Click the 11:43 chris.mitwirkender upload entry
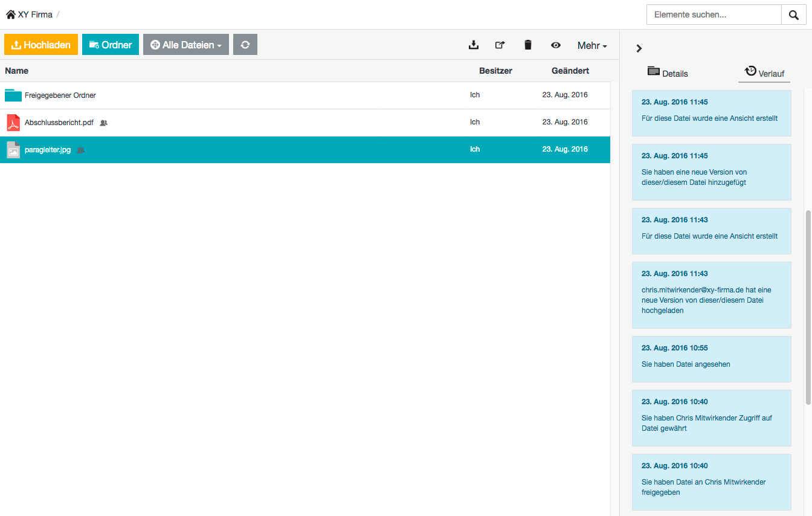The height and width of the screenshot is (516, 812). [x=712, y=295]
